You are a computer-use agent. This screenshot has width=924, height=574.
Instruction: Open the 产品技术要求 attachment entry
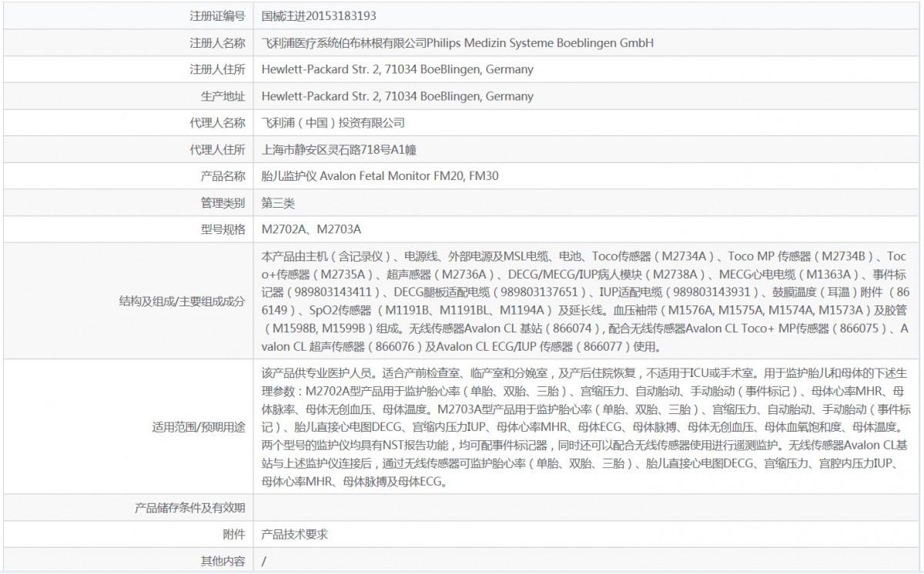click(294, 534)
